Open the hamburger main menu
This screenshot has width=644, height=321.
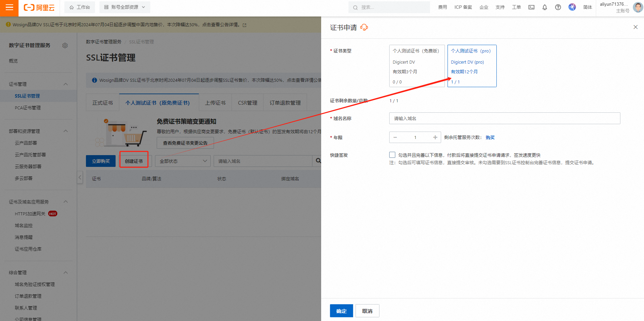[x=9, y=7]
